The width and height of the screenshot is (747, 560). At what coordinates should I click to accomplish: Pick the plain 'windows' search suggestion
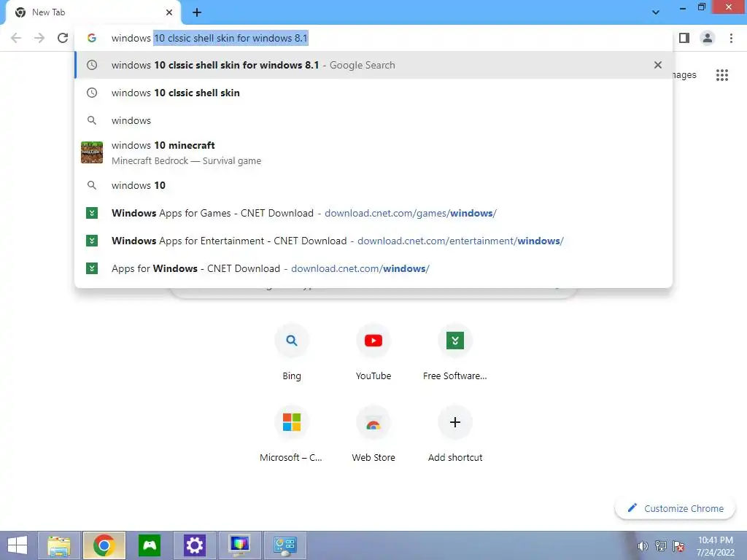373,120
